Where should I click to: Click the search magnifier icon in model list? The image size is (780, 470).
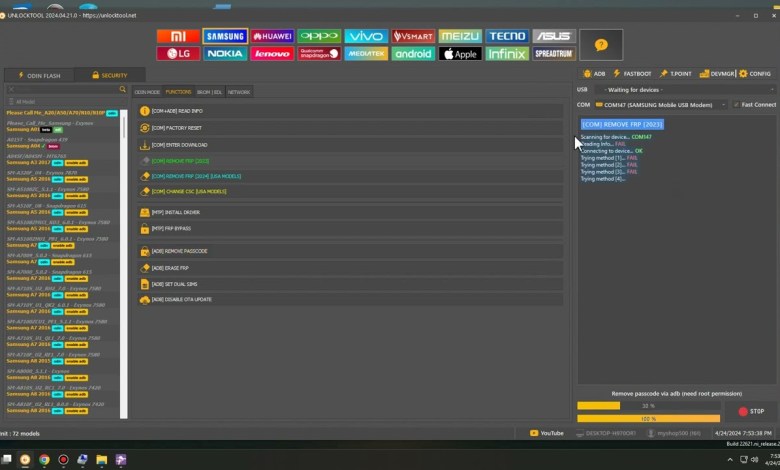coord(122,89)
